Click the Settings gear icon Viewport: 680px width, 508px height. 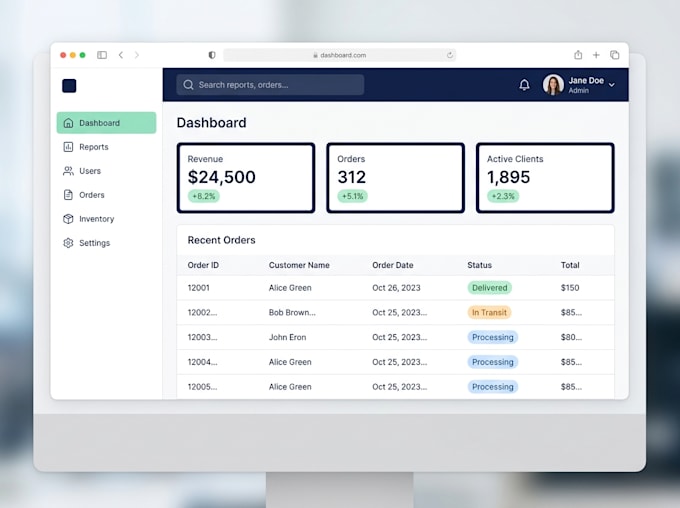pos(69,243)
